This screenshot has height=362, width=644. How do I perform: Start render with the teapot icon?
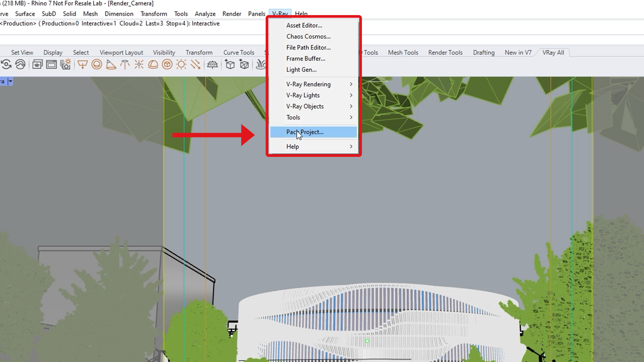tap(37, 64)
